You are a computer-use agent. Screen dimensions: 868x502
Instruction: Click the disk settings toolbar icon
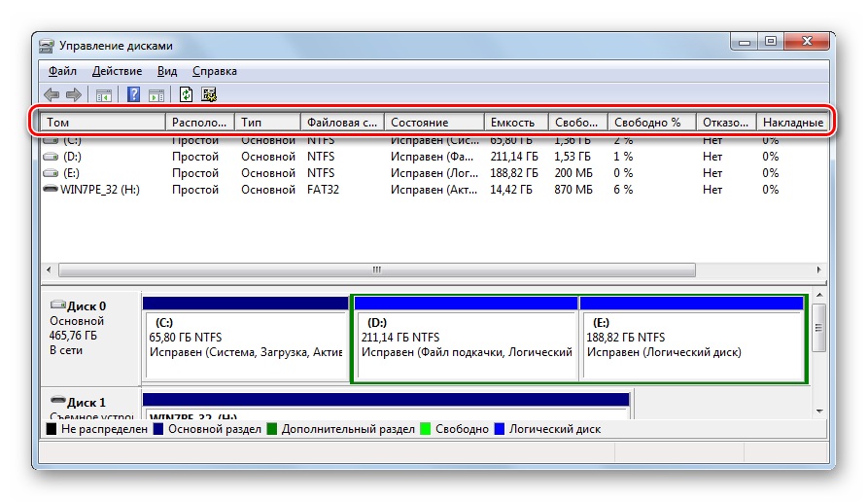208,94
